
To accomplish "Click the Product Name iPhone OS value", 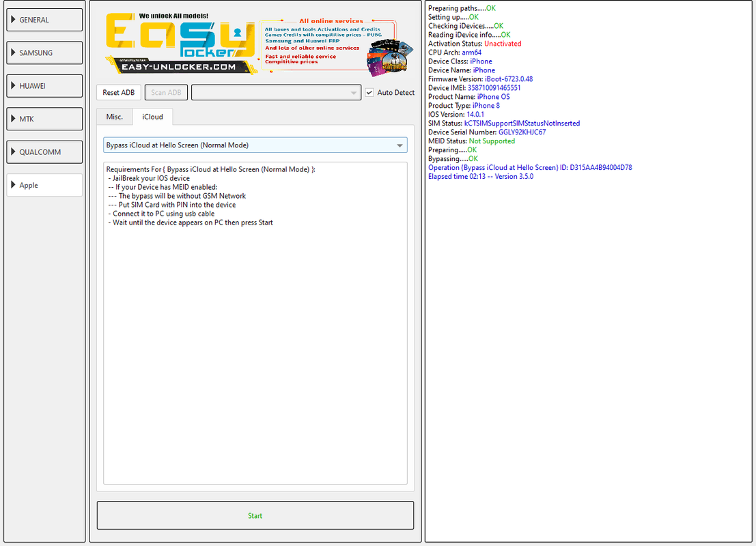I will click(x=493, y=97).
